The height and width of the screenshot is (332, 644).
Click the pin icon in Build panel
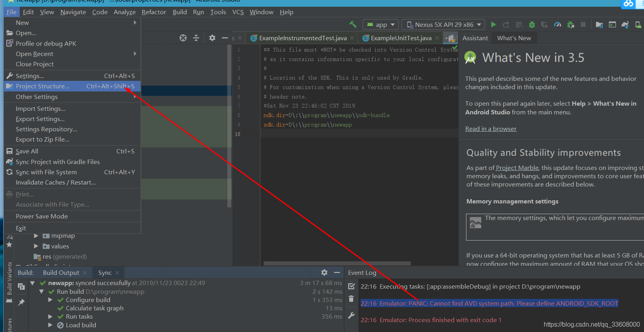(21, 302)
